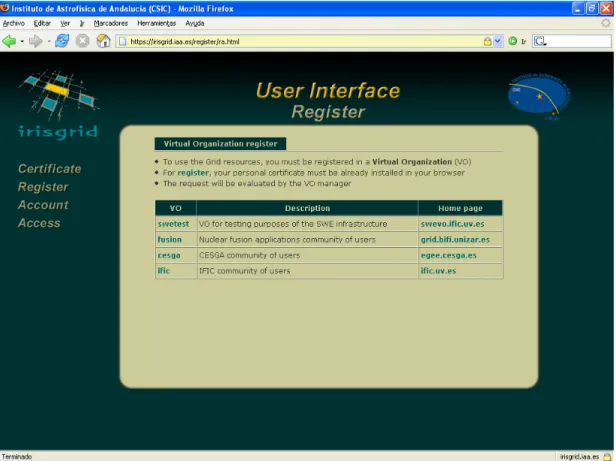Screen dimensions: 616x461
Task: Click the green Back arrow button
Action: pos(9,41)
